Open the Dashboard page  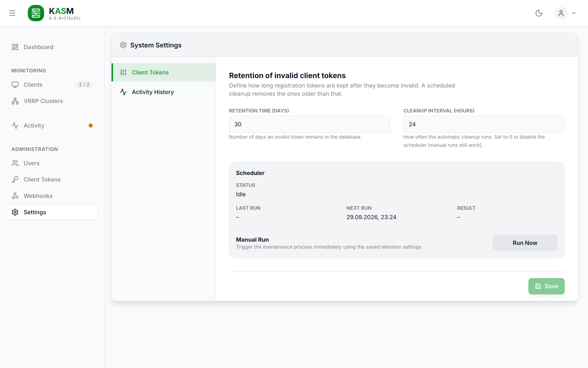52,47
